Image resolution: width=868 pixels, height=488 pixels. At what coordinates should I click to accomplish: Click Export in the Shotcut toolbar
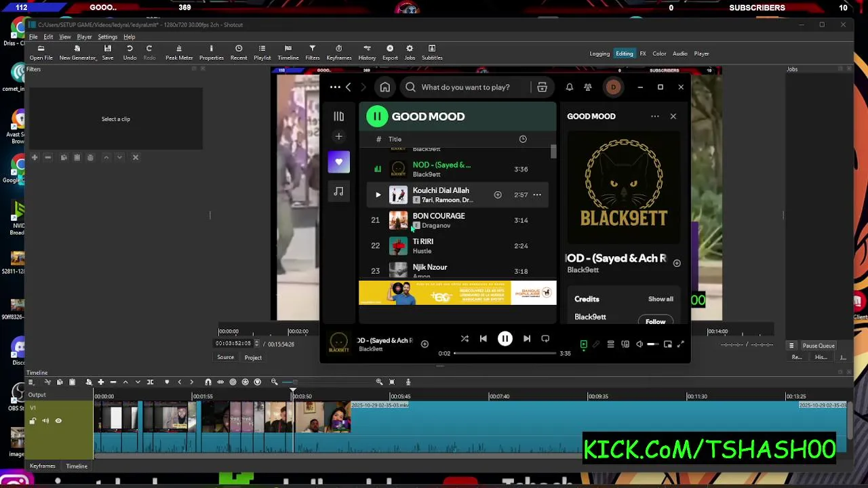pyautogui.click(x=390, y=53)
